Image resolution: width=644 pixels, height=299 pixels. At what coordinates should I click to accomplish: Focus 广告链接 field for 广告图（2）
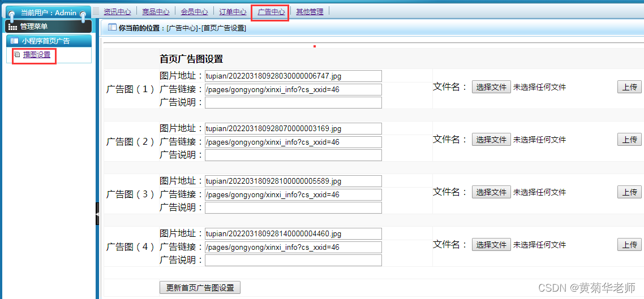pos(293,142)
